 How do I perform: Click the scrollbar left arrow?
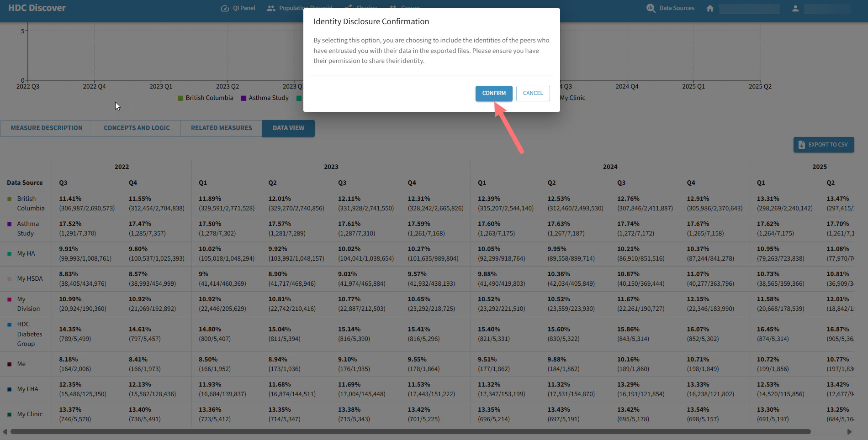(5, 431)
